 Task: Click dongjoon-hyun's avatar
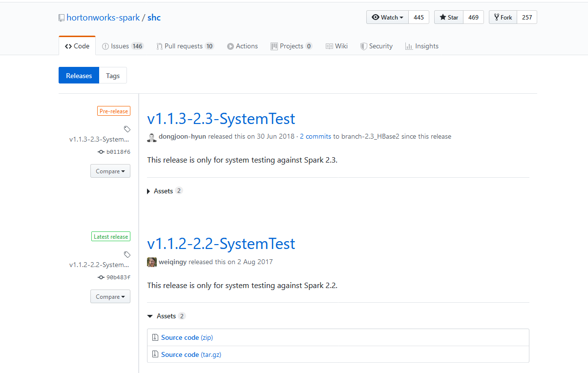(152, 137)
